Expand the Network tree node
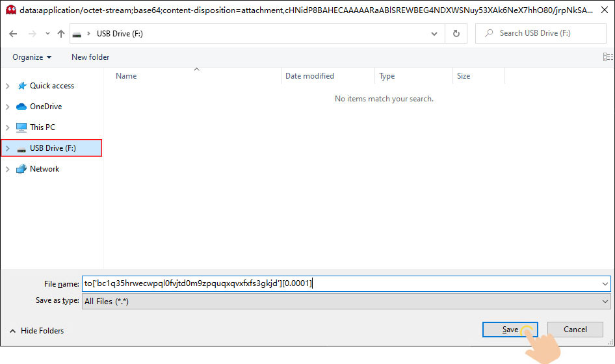The width and height of the screenshot is (615, 364). tap(8, 169)
